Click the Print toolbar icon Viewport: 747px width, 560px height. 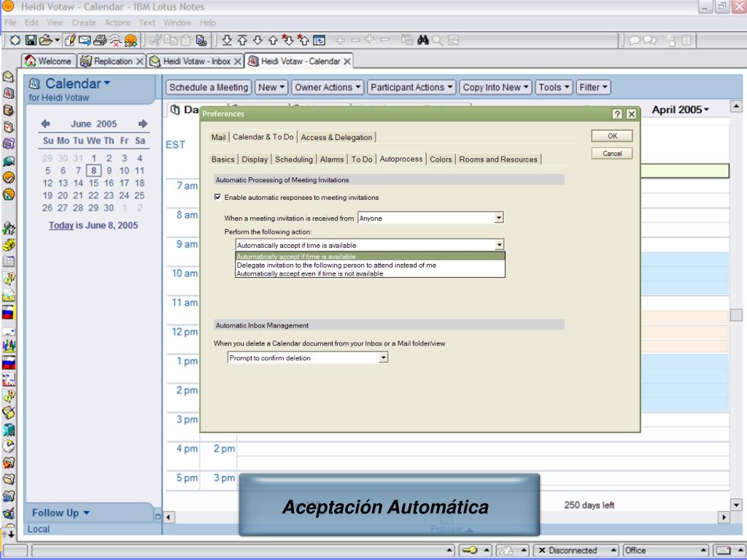point(99,41)
